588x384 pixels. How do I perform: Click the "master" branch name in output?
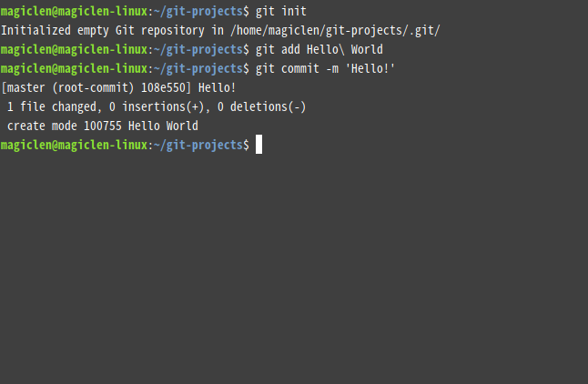click(25, 87)
